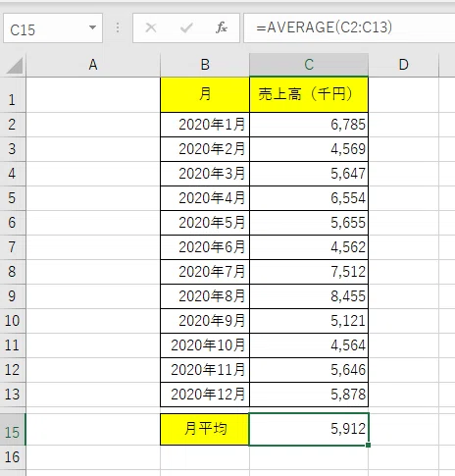Screen dimensions: 455x476
Task: Select column A header
Action: 93,65
